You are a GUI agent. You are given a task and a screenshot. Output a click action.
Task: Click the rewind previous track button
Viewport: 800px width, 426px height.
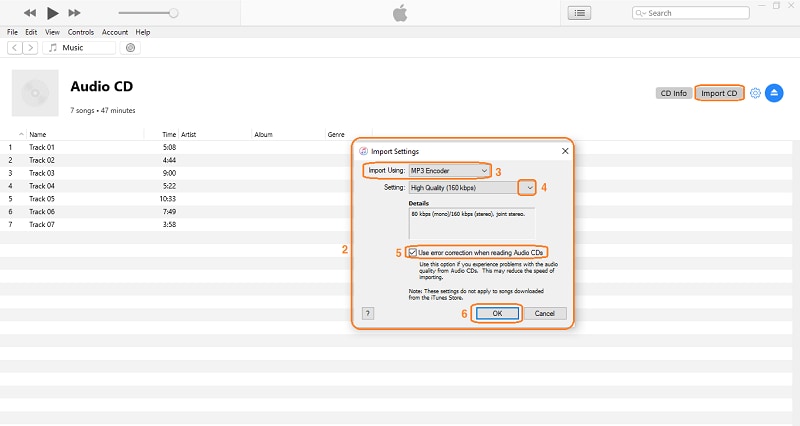point(30,13)
